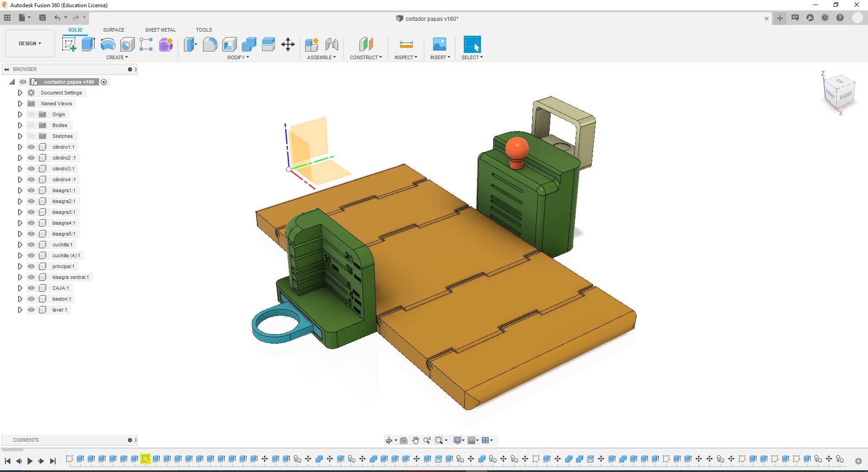Switch to the SHEET METAL tab
This screenshot has width=868, height=472.
tap(160, 30)
